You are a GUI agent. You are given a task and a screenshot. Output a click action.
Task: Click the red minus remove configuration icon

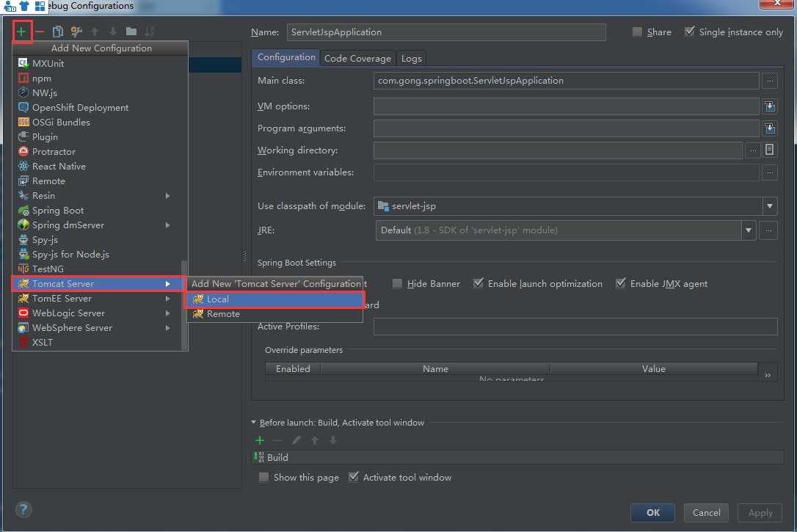pos(40,32)
